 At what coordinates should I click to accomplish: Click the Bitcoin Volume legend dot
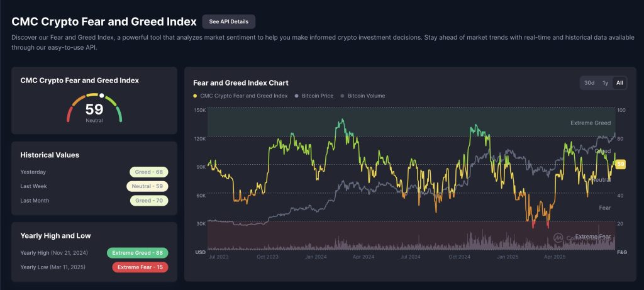click(x=342, y=96)
